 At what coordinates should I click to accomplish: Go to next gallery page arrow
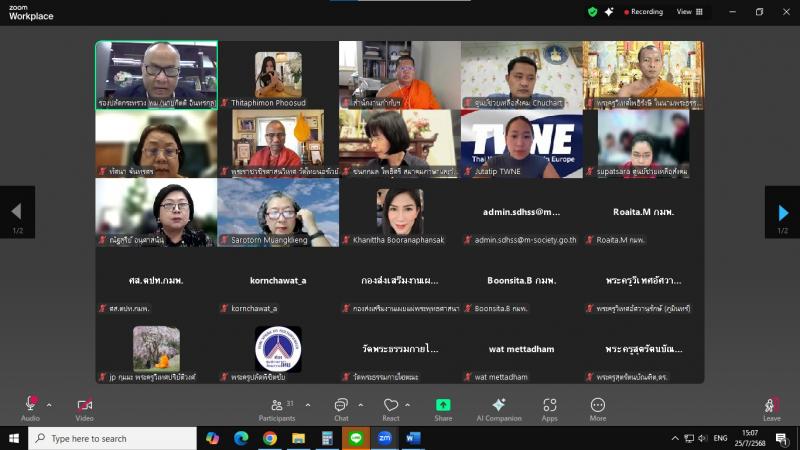coord(783,212)
